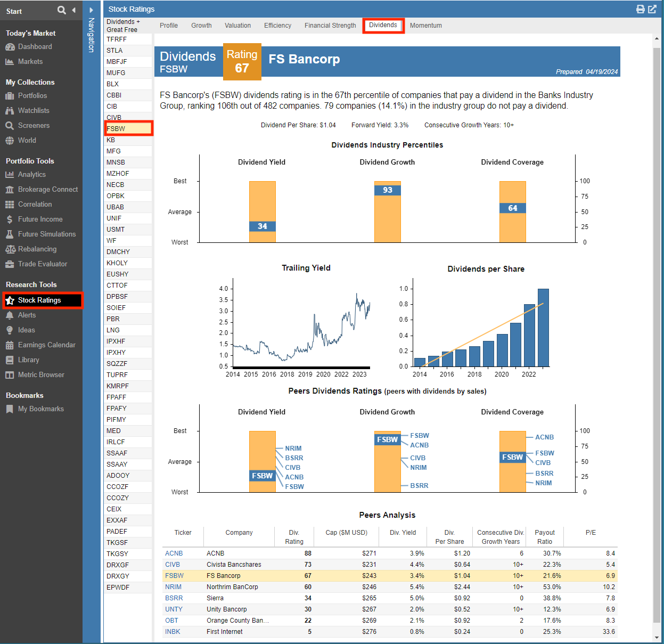This screenshot has height=644, width=664.
Task: Pick FSBW in the ticker list
Action: (x=128, y=129)
